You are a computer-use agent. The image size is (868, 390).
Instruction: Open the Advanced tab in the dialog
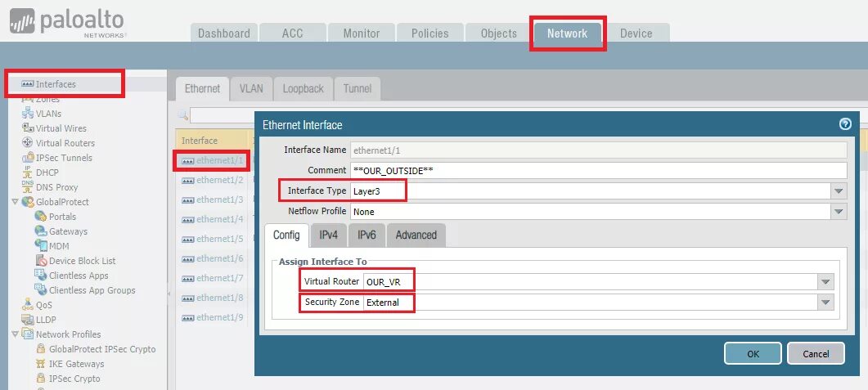416,235
